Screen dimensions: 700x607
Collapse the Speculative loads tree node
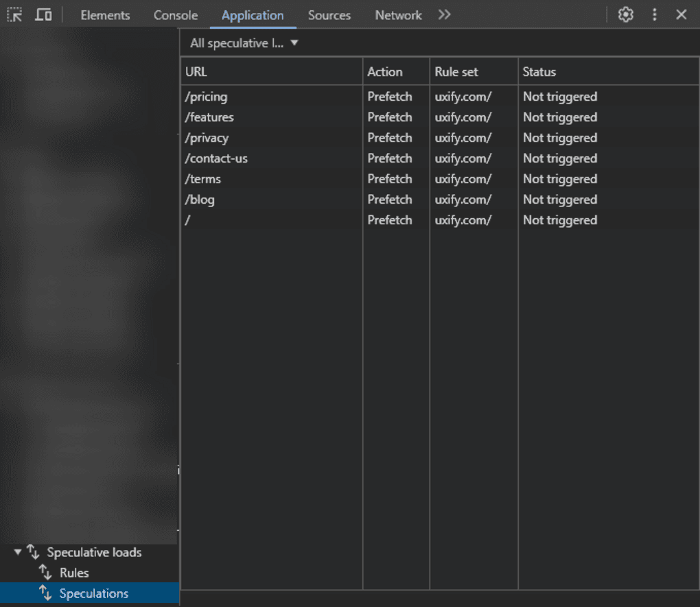pyautogui.click(x=16, y=552)
